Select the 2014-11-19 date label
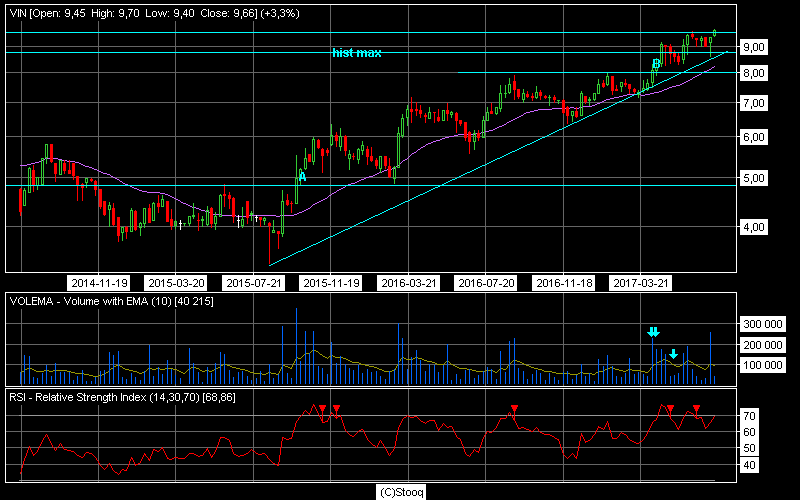Image resolution: width=800 pixels, height=500 pixels. click(x=99, y=283)
